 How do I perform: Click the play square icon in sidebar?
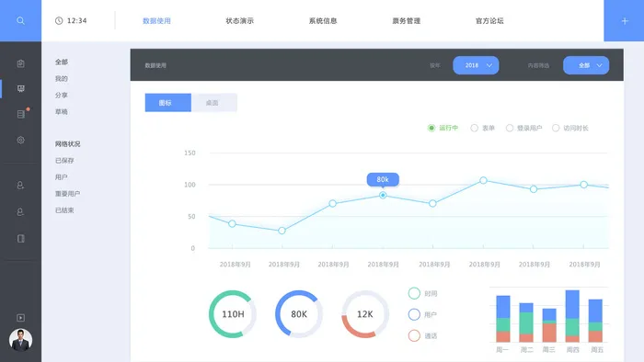[20, 318]
